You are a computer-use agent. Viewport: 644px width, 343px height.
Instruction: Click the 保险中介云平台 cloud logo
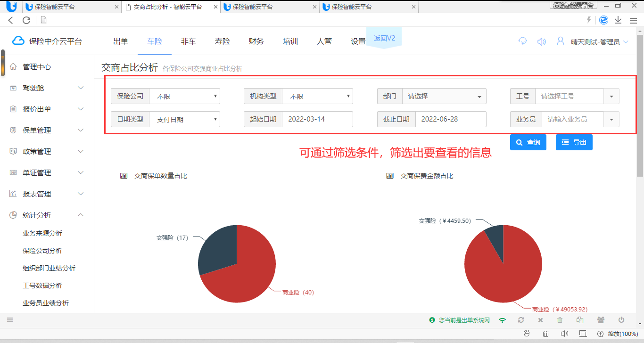pos(47,41)
